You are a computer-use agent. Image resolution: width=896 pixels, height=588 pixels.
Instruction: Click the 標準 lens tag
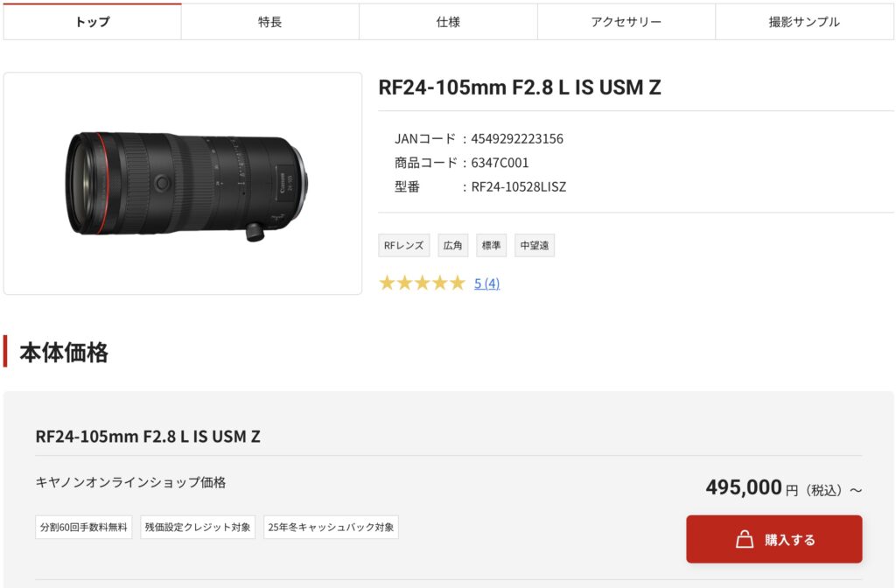click(x=491, y=245)
